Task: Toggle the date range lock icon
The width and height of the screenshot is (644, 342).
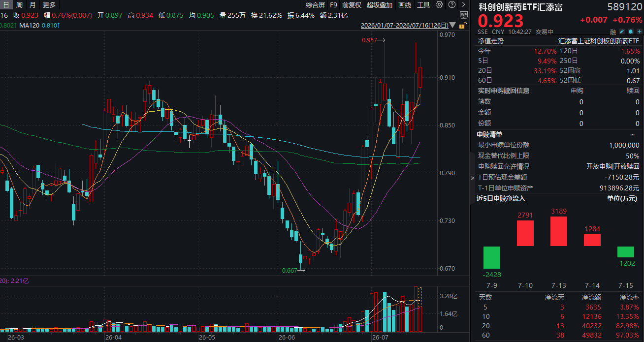Action: pos(463,26)
